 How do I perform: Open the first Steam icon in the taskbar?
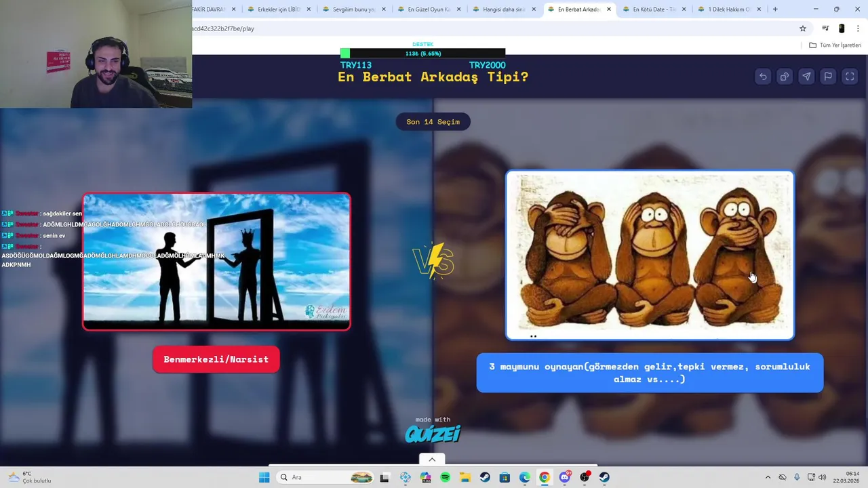click(485, 477)
